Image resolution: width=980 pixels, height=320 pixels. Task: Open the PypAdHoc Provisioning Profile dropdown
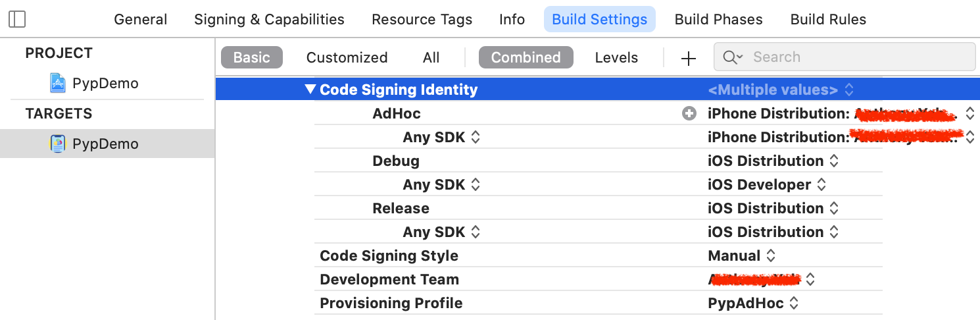[x=753, y=303]
